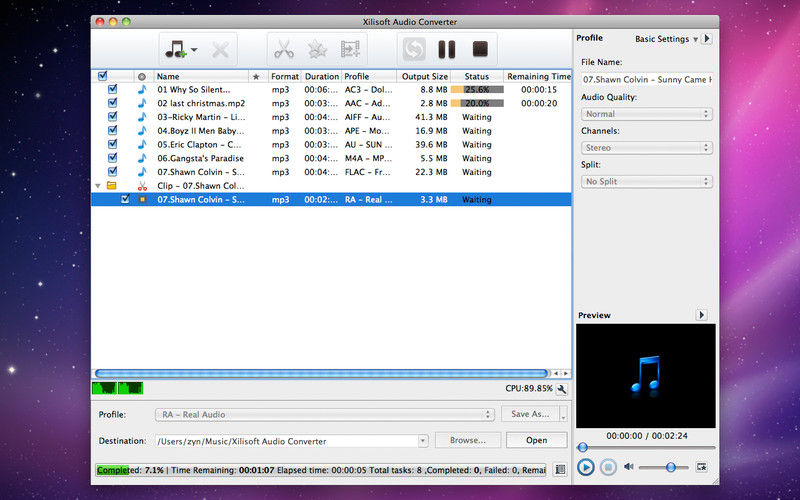
Task: Click the preview volume slider
Action: tap(663, 467)
